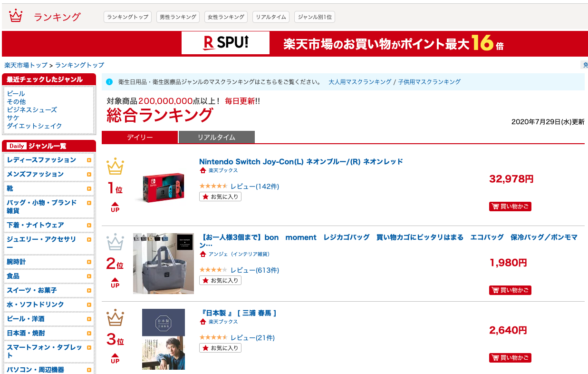Expand the 食品 genre arrow
This screenshot has width=588, height=374.
point(89,276)
